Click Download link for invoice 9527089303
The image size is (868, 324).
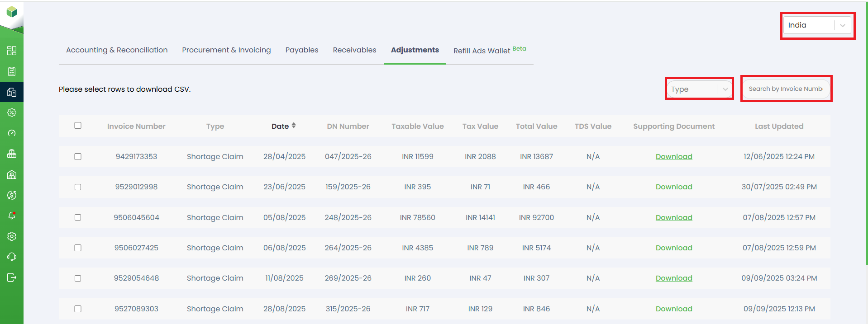(x=673, y=309)
